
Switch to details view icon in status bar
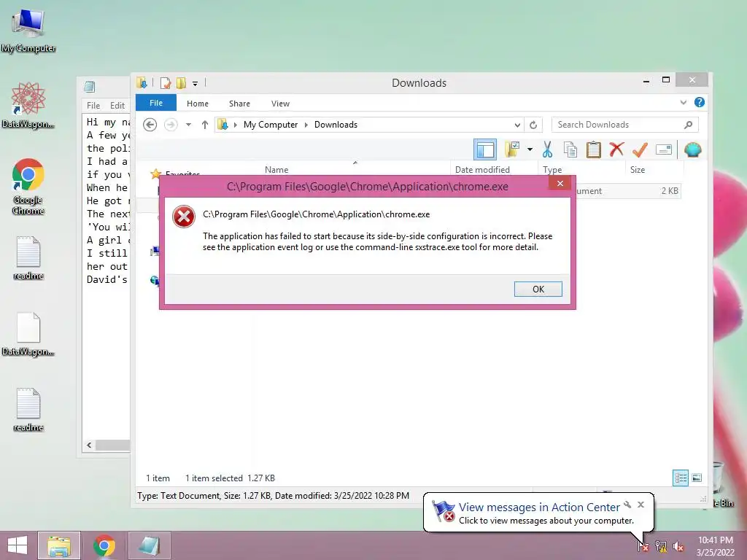(681, 478)
